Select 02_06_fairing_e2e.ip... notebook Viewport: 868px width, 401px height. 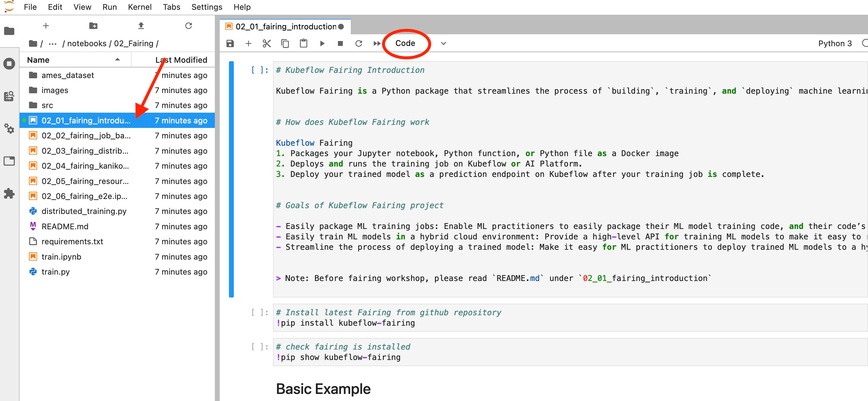click(117, 196)
